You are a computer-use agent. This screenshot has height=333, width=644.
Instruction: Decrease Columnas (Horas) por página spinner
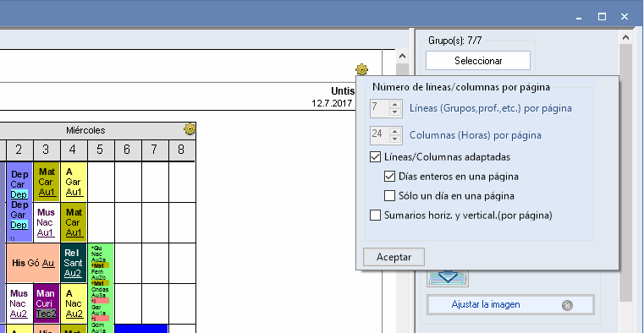(394, 139)
